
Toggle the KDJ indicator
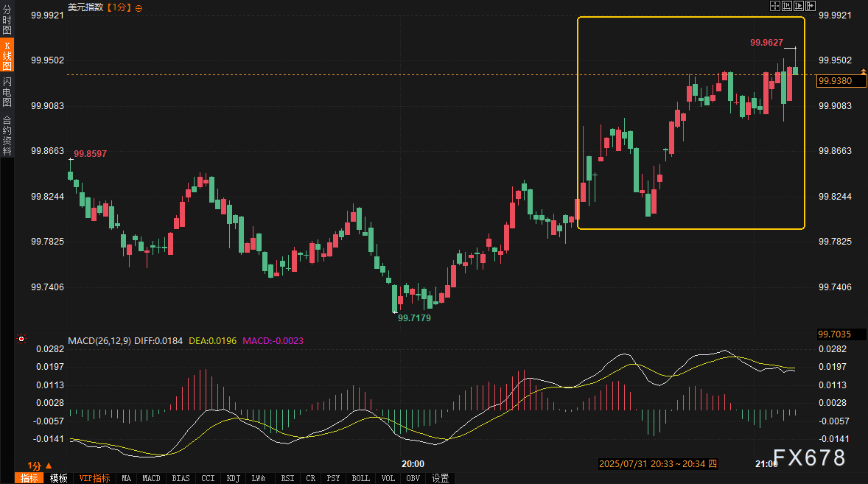point(233,478)
